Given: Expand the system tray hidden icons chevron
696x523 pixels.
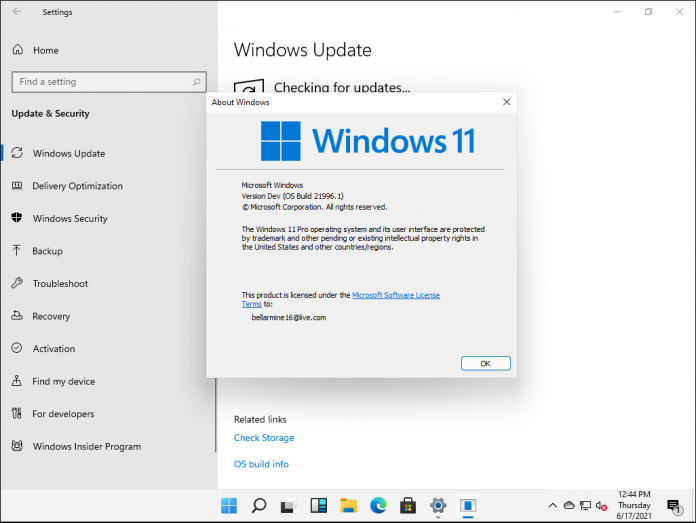Looking at the screenshot, I should tap(553, 505).
